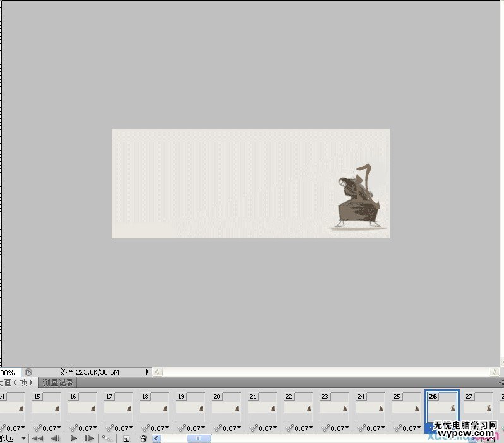This screenshot has width=504, height=443.
Task: Select animation frame 19 thumbnail
Action: (190, 407)
